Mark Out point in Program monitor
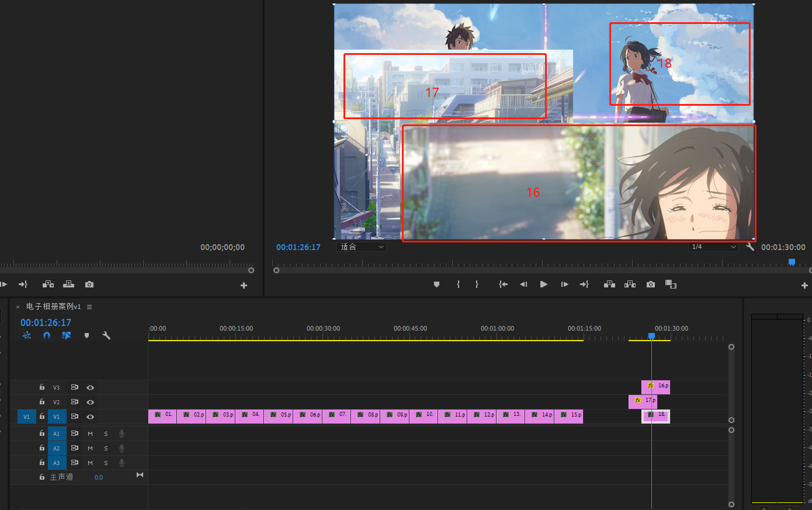812x510 pixels. [477, 285]
